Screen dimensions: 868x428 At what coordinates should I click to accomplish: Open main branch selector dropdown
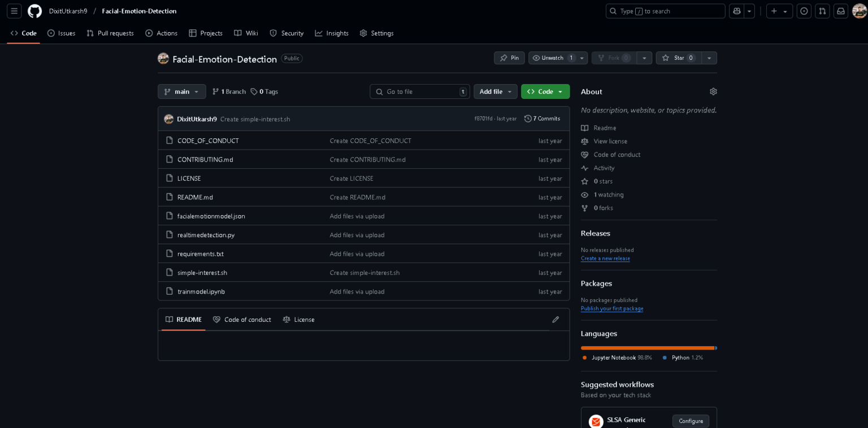182,91
